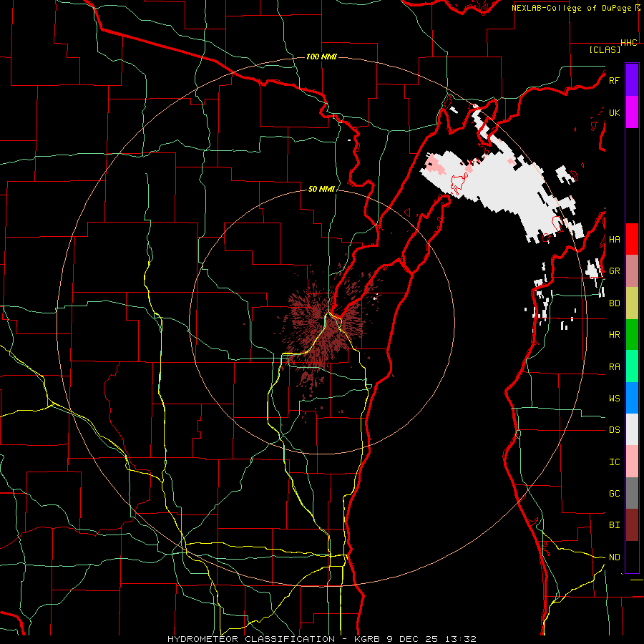The width and height of the screenshot is (644, 644).
Task: Click the 100 NMI range ring label
Action: point(321,57)
